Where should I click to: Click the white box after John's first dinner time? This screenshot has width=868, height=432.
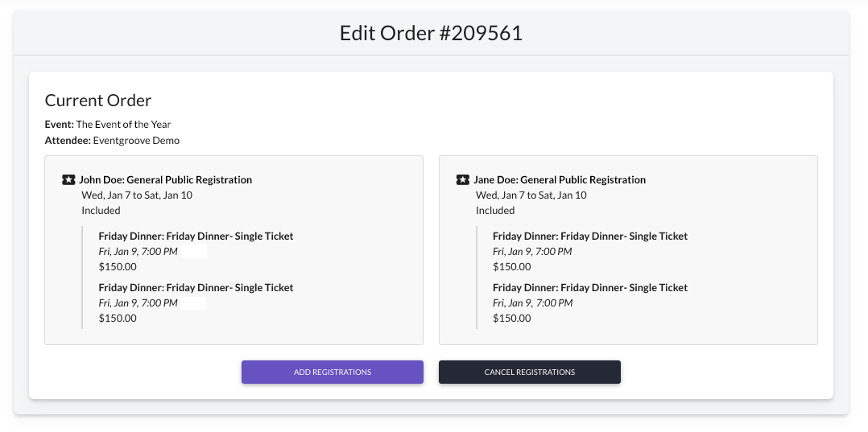[194, 252]
